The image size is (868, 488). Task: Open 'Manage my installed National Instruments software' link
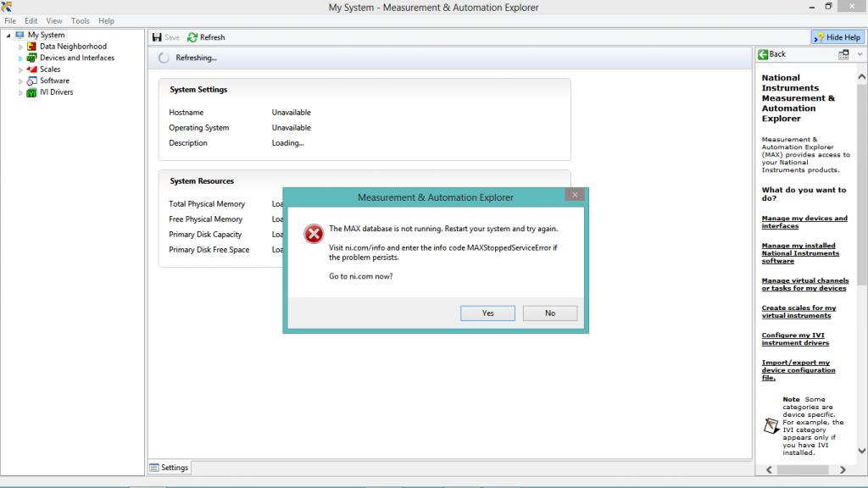(800, 253)
